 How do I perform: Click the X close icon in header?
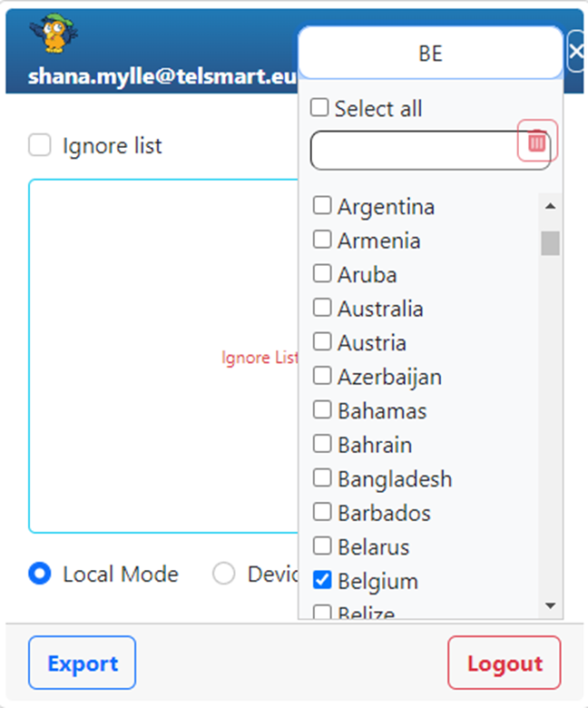(575, 53)
